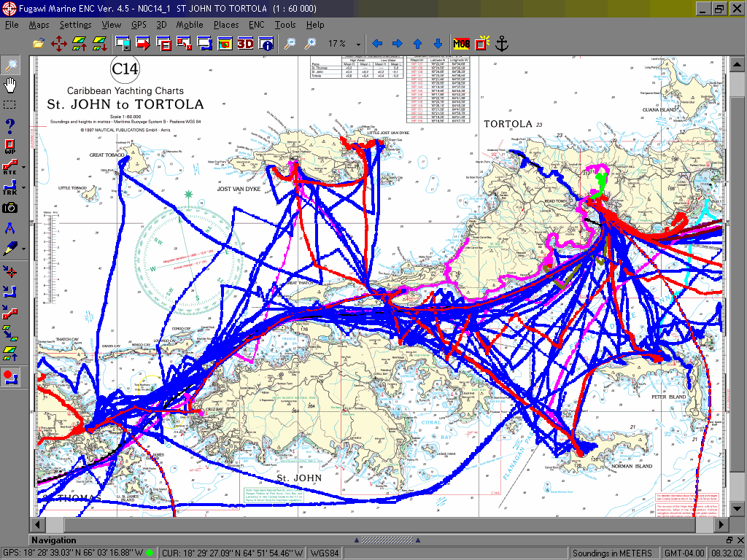Open the Help menu
The width and height of the screenshot is (747, 560).
[315, 25]
